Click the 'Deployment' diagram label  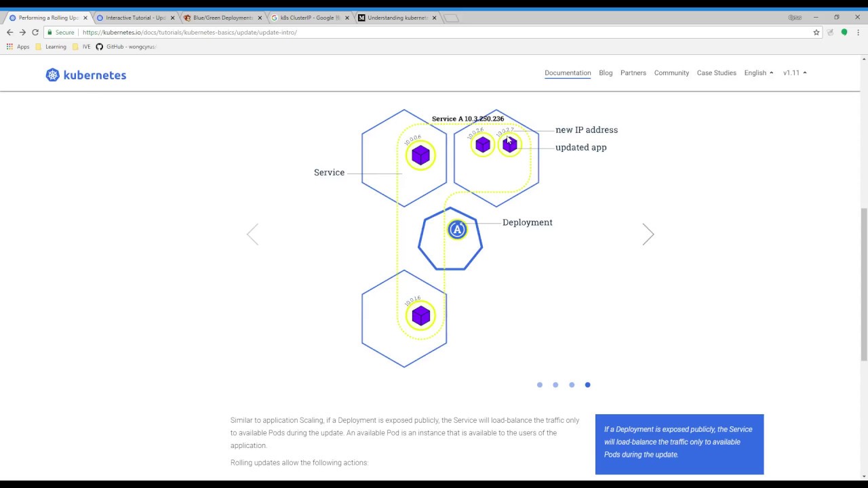click(528, 222)
